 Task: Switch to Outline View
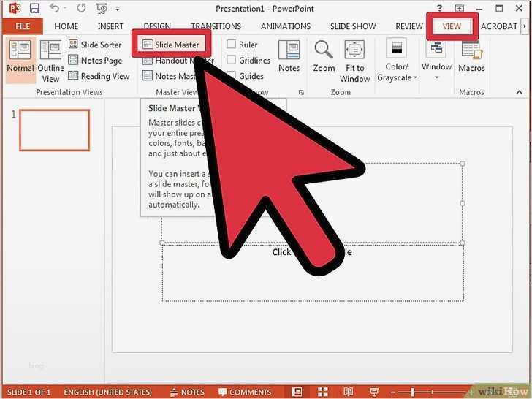click(50, 61)
